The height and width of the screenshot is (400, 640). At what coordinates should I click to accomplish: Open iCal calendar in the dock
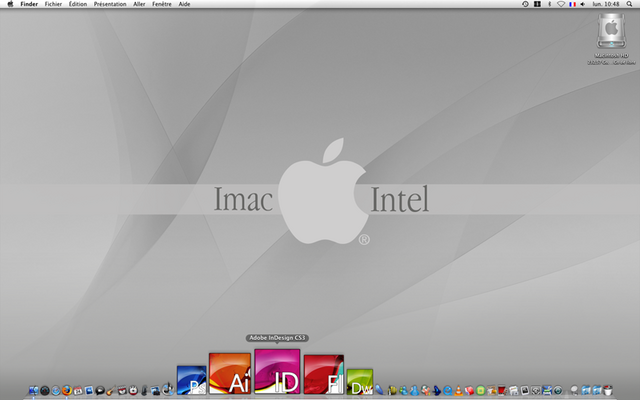78,391
